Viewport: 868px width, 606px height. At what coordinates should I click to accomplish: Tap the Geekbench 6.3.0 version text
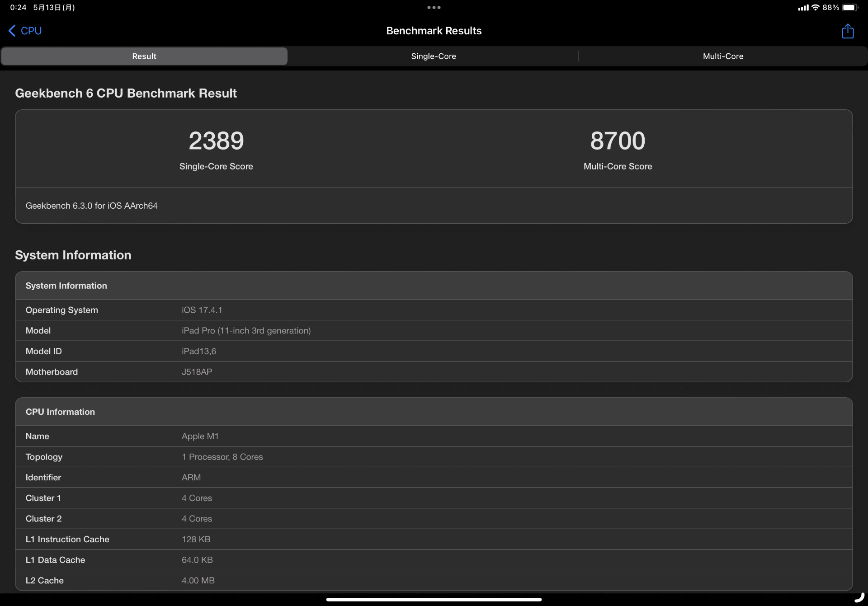pos(91,206)
